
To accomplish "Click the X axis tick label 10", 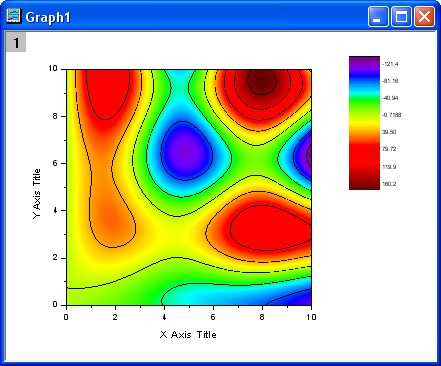I will coord(311,317).
